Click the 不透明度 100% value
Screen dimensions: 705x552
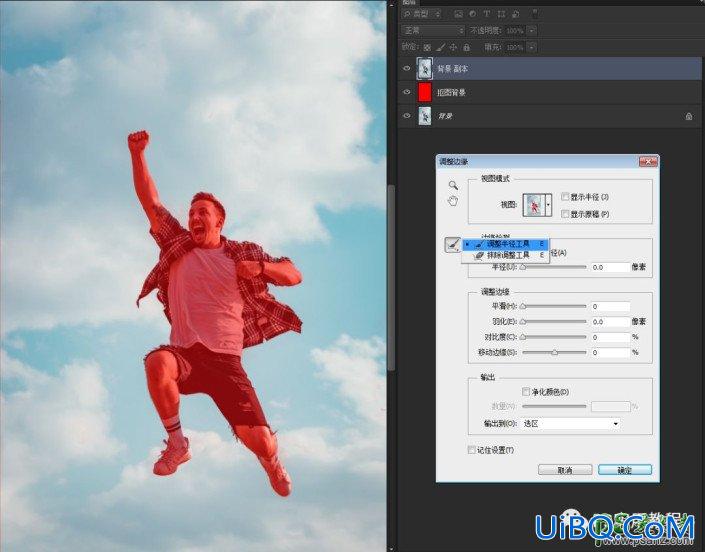click(515, 31)
